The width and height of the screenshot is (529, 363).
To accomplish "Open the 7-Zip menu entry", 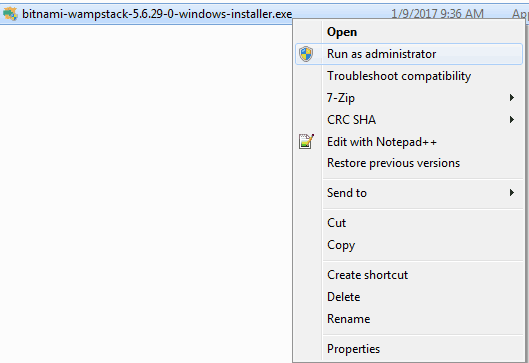I will [409, 98].
